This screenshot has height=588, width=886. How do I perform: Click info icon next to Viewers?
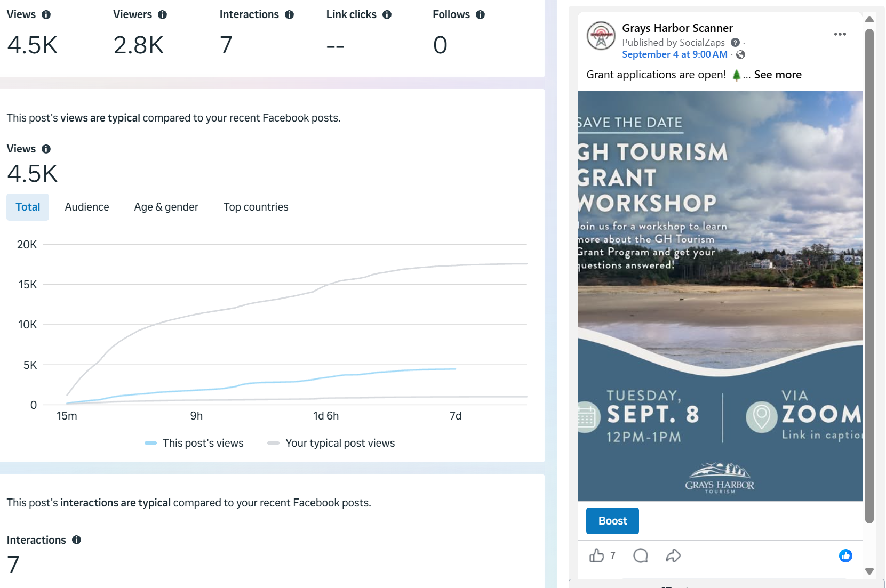click(162, 15)
